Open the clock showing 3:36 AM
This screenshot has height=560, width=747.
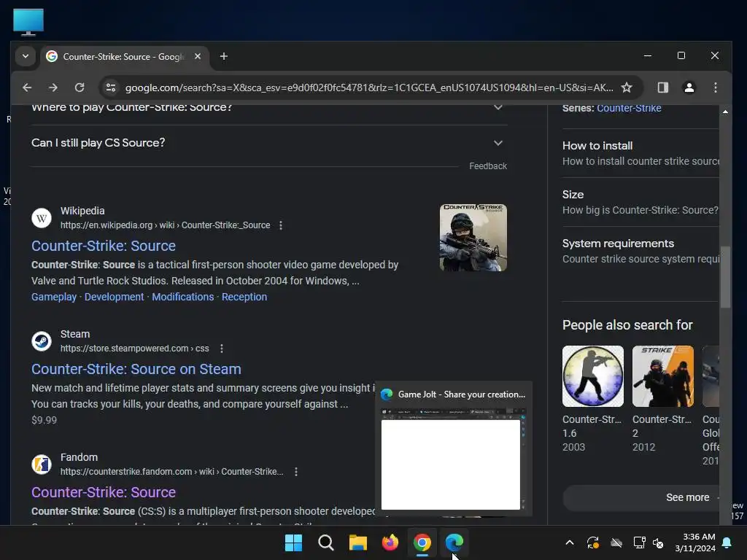click(x=694, y=542)
